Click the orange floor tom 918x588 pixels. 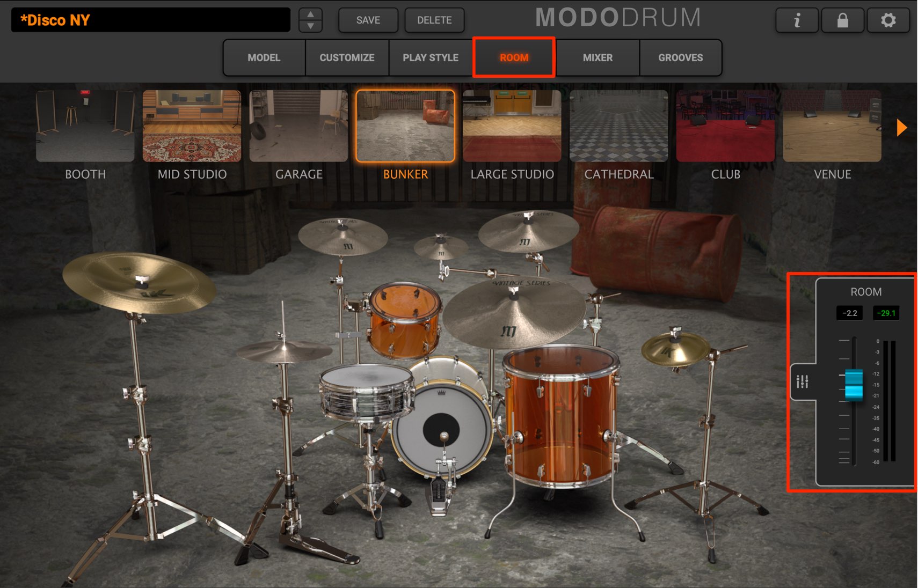tap(561, 416)
